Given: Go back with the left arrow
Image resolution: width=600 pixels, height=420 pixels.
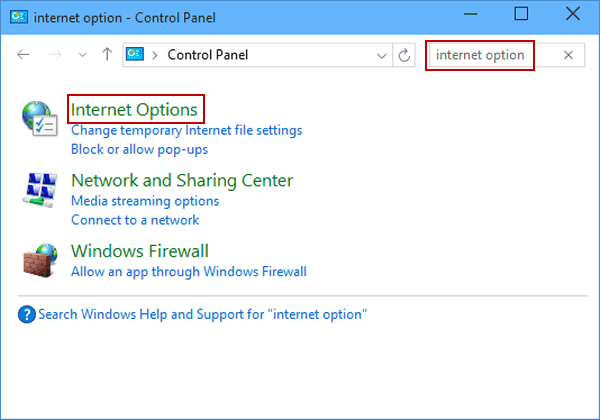Looking at the screenshot, I should (x=23, y=55).
